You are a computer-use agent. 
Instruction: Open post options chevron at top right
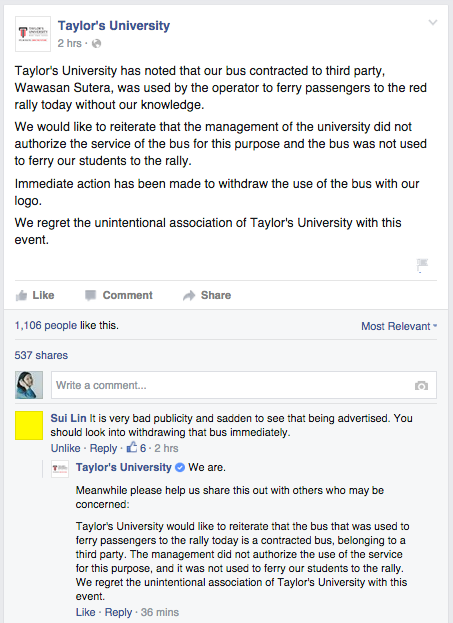tap(433, 23)
